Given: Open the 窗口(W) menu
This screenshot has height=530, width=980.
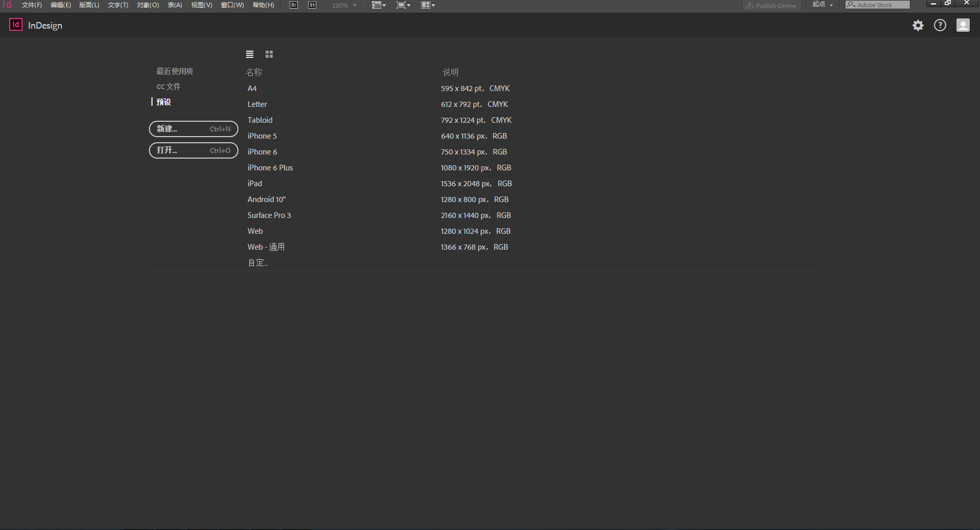Looking at the screenshot, I should pos(232,5).
